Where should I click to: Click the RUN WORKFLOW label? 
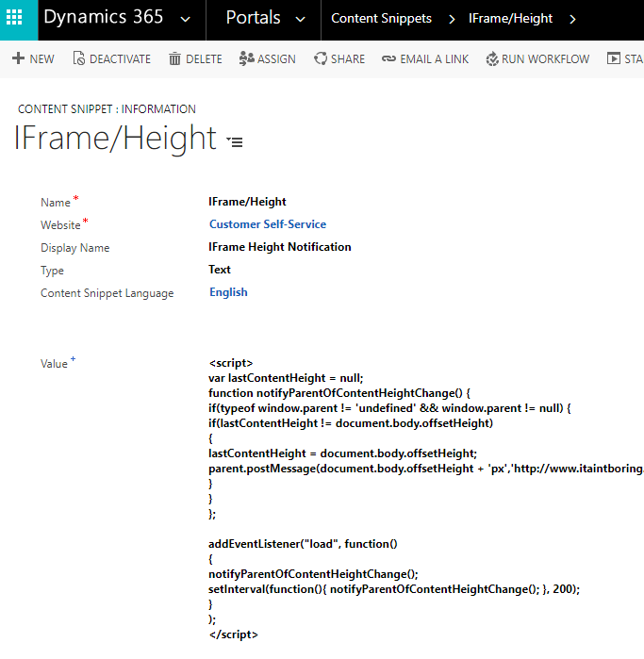click(x=545, y=58)
